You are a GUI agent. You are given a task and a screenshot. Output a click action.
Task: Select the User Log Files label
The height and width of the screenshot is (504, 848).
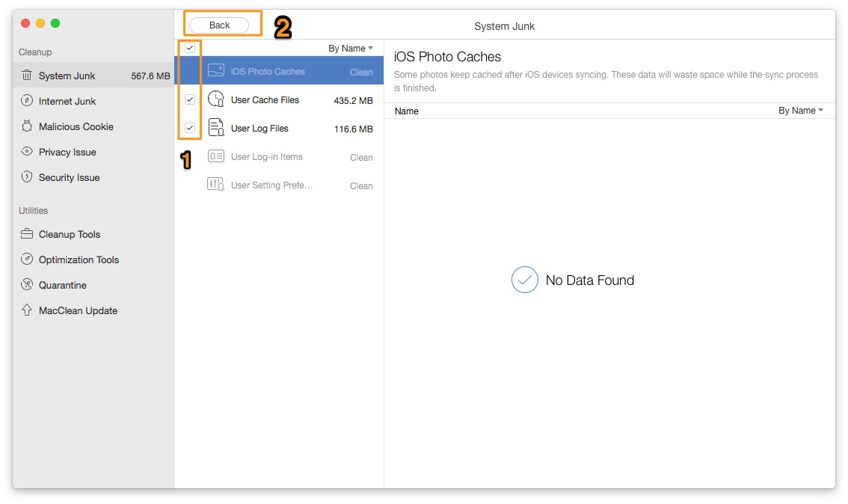coord(259,129)
